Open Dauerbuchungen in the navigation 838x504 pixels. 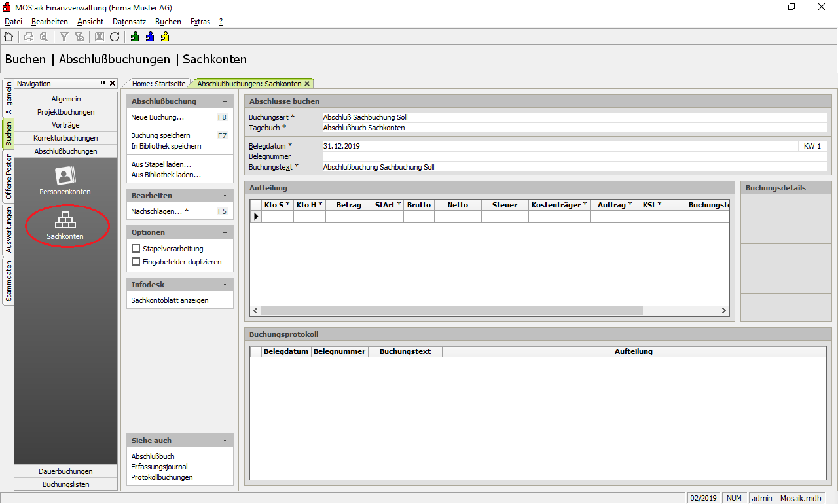pos(65,471)
